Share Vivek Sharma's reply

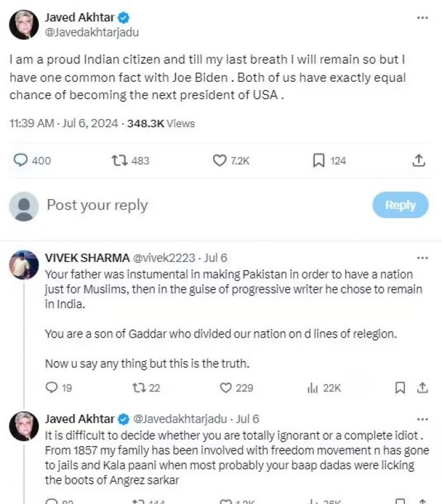tap(423, 388)
